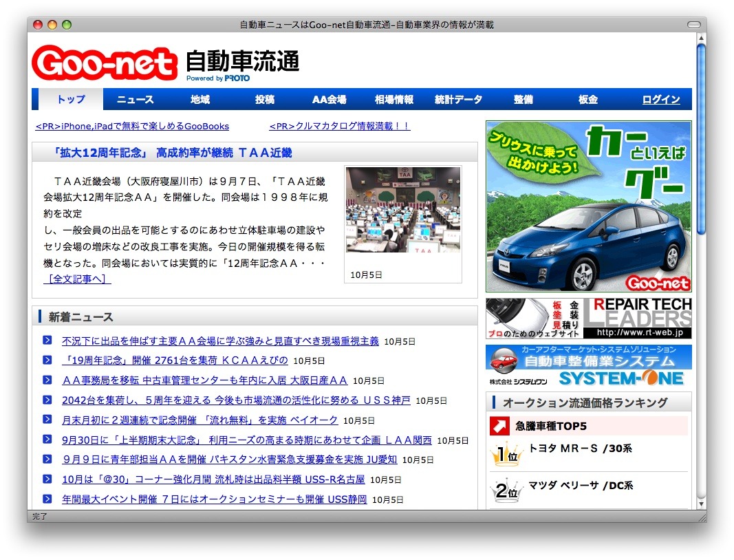Open news 2042台を集荷し USS神戸
Screen dimensions: 734x560
click(x=237, y=400)
